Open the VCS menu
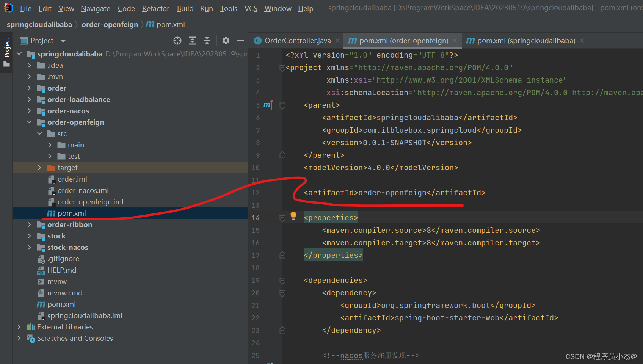The height and width of the screenshot is (364, 643). 251,8
